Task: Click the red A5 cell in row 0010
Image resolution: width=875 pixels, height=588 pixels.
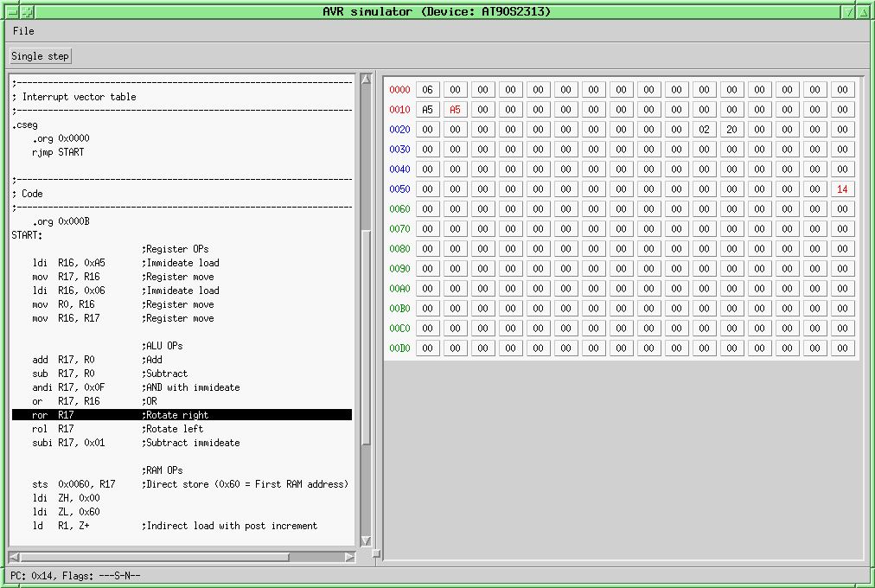Action: [456, 110]
